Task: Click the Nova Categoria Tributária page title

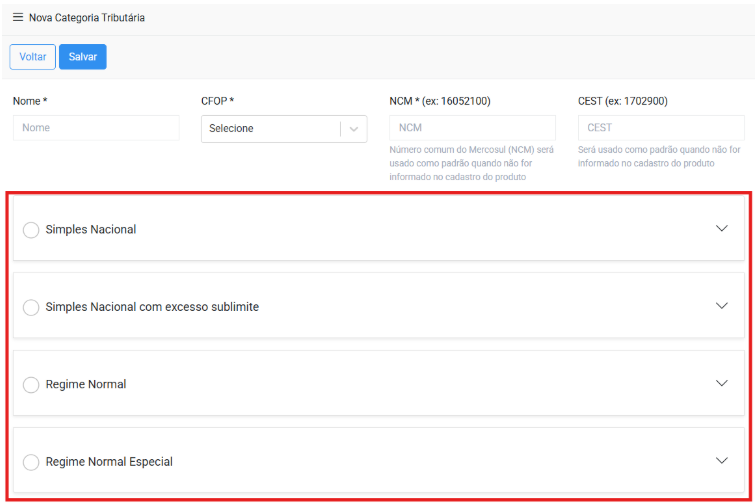Action: [x=87, y=17]
